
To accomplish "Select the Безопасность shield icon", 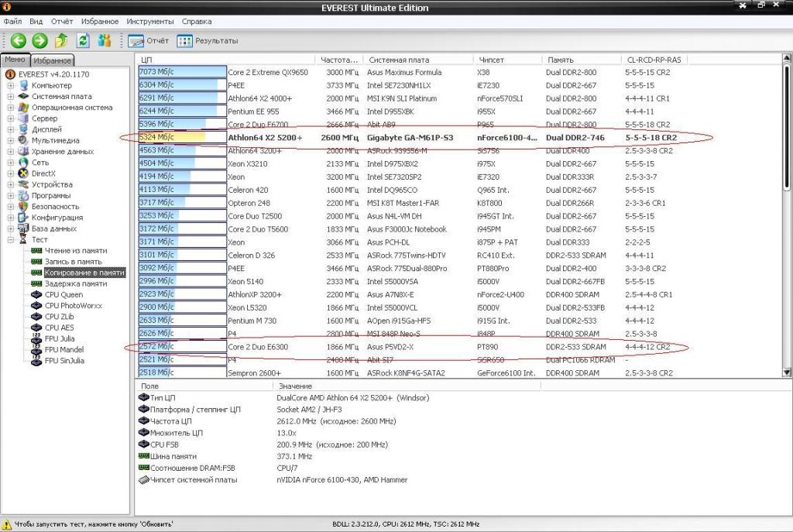I will pyautogui.click(x=24, y=206).
